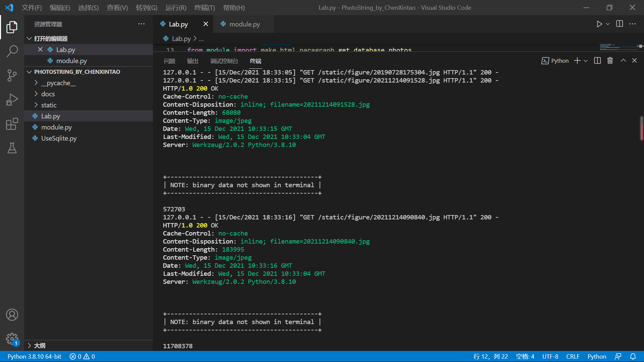Open Explorer panel more actions ellipsis

[141, 24]
